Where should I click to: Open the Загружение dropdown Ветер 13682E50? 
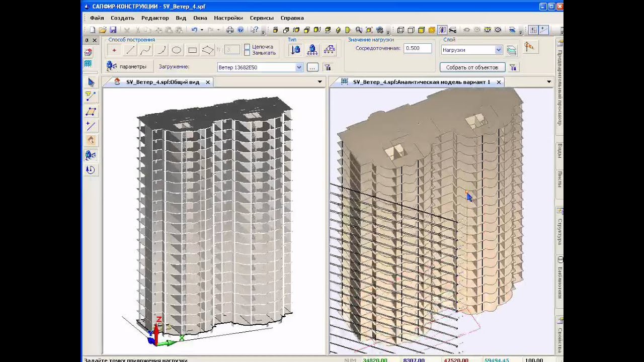point(260,67)
